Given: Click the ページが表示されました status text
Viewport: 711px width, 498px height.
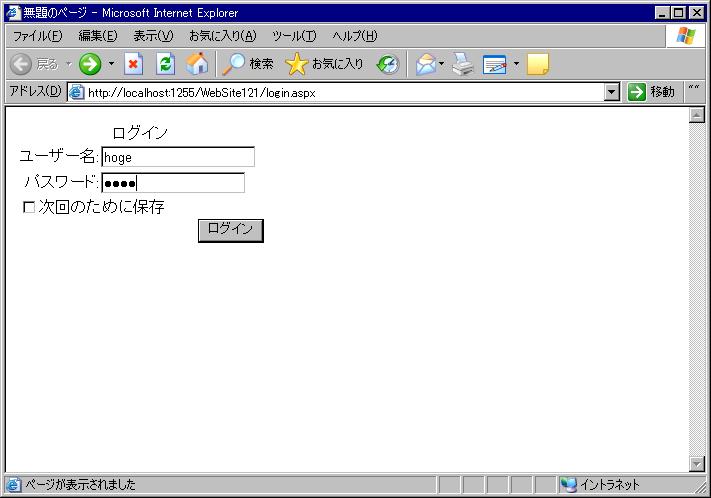Looking at the screenshot, I should tap(80, 485).
